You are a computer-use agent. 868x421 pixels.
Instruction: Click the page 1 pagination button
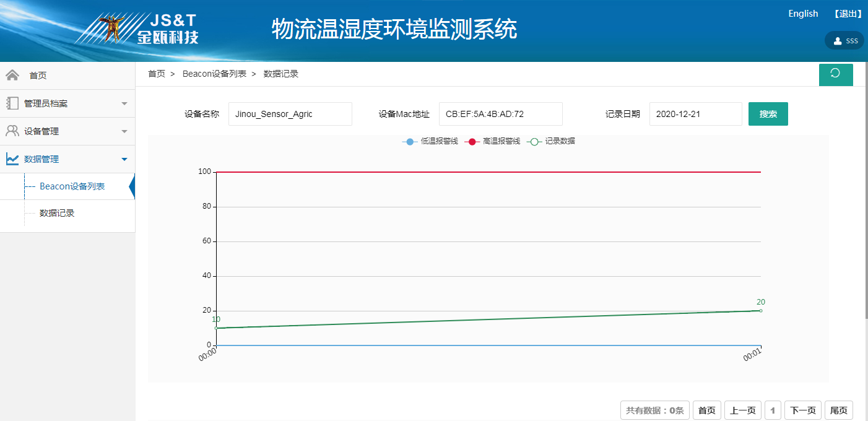(x=773, y=410)
